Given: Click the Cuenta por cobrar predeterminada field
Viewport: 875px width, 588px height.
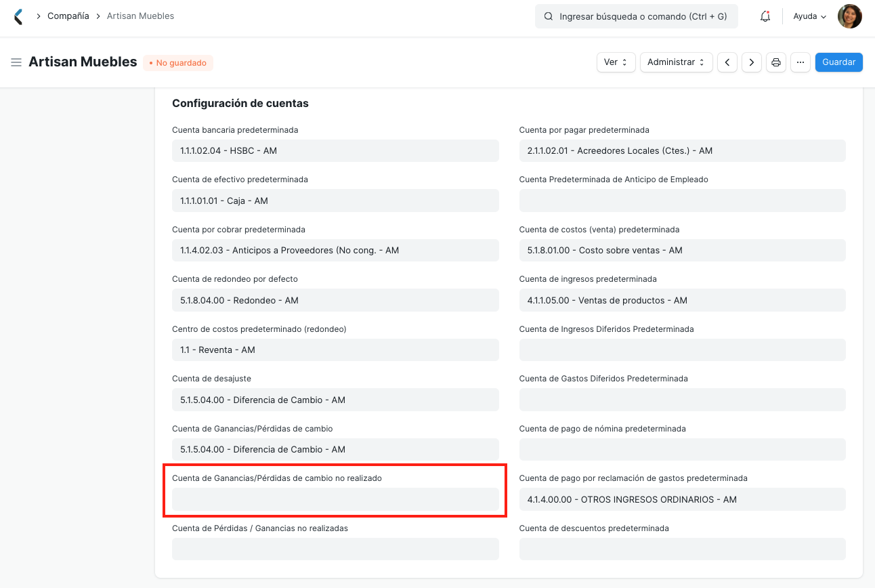Looking at the screenshot, I should pyautogui.click(x=335, y=250).
